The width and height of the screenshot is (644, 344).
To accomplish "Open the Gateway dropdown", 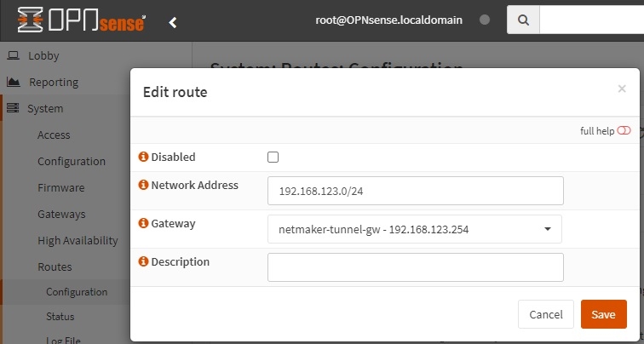I will (415, 229).
